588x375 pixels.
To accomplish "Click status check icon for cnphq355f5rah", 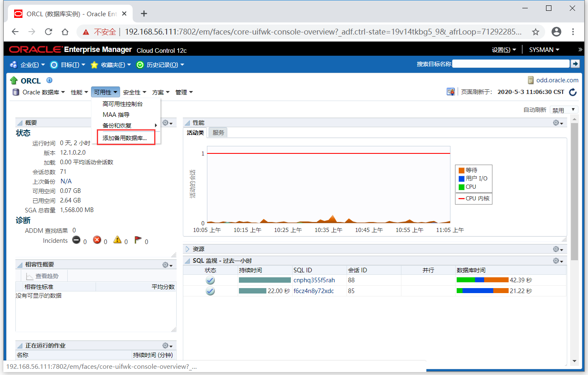I will point(210,280).
